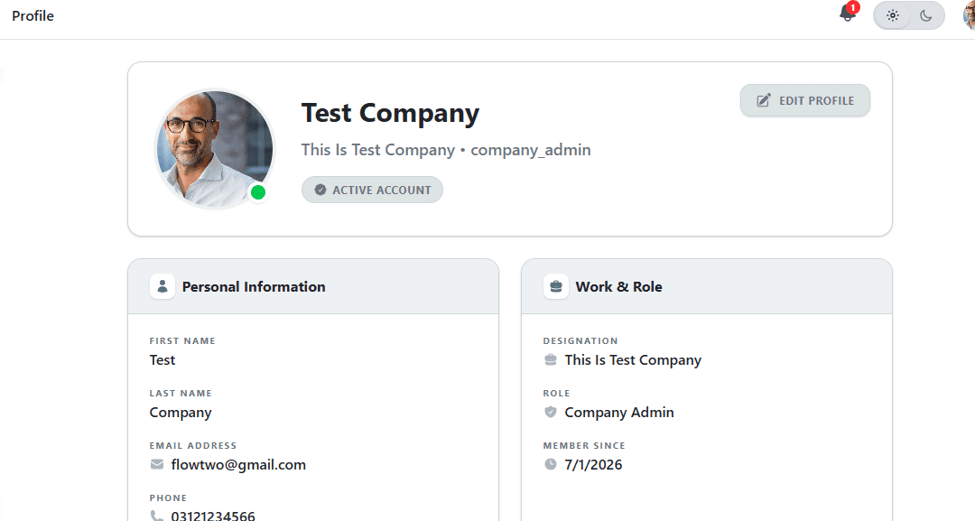
Task: Click the phone icon beside phone number
Action: pyautogui.click(x=157, y=515)
